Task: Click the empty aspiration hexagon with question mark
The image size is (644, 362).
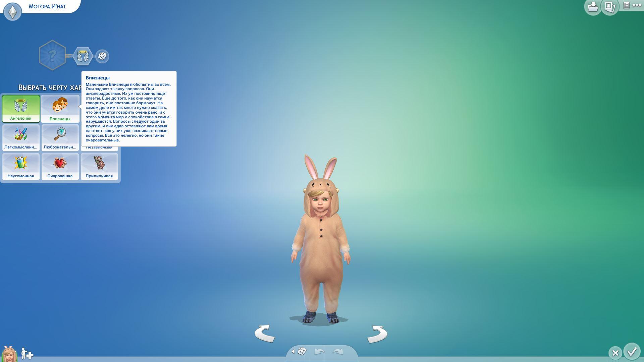Action: pyautogui.click(x=52, y=56)
